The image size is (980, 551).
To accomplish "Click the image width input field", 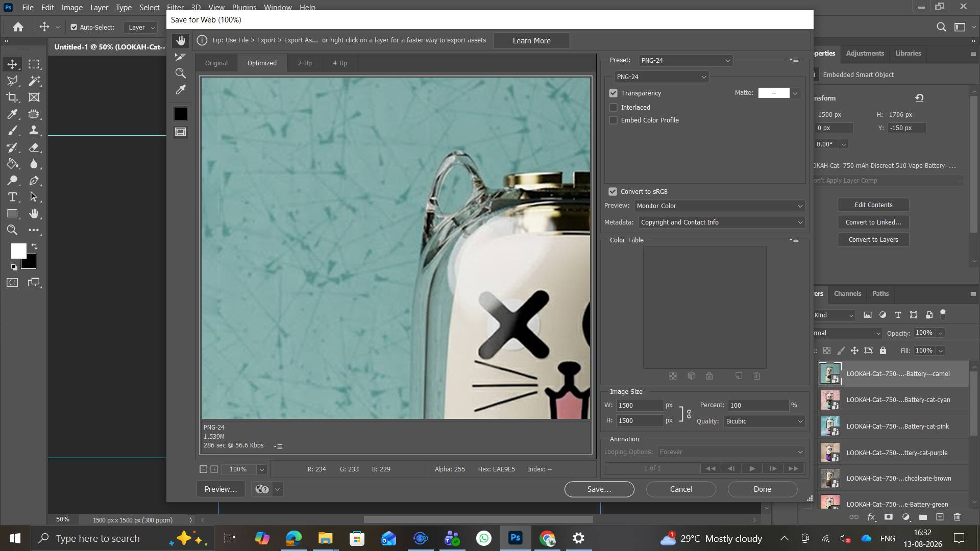I will (x=640, y=406).
